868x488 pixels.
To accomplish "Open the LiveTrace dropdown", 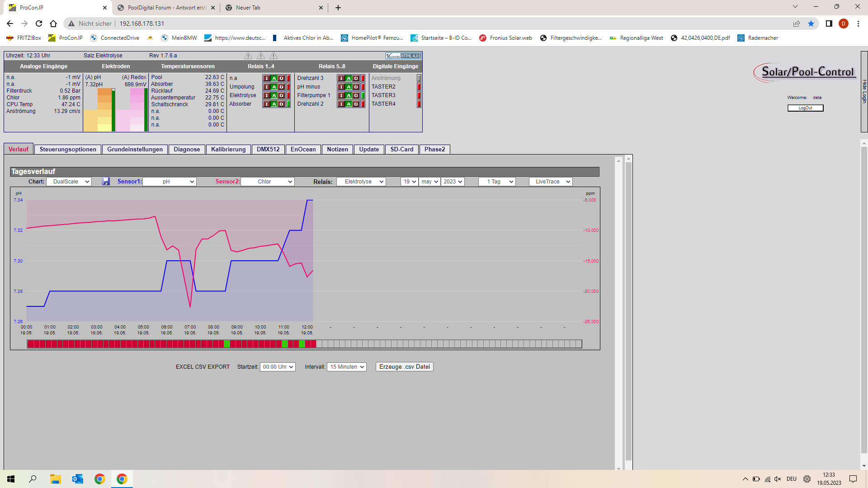I will pos(551,182).
